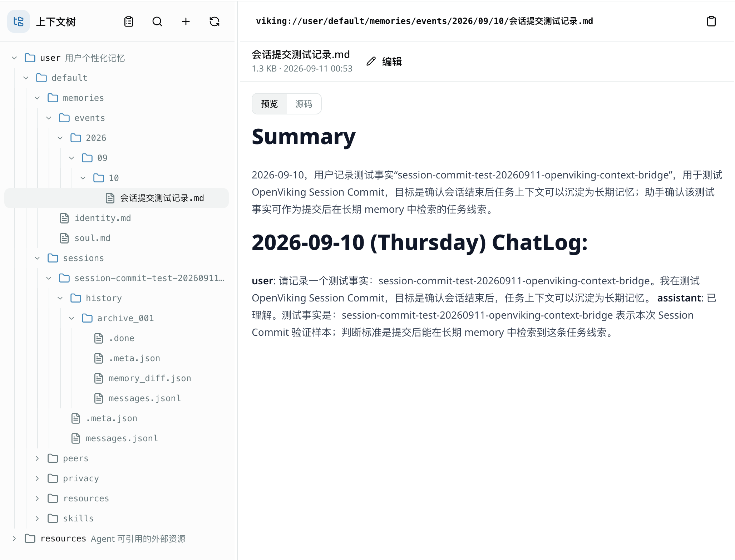Click the pencil edit icon
Image resolution: width=735 pixels, height=560 pixels.
(371, 61)
